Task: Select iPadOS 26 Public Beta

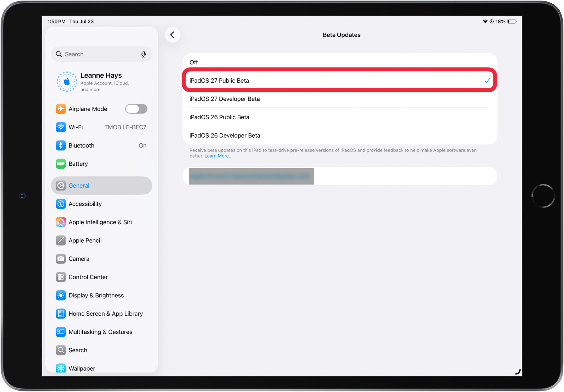Action: pyautogui.click(x=340, y=117)
